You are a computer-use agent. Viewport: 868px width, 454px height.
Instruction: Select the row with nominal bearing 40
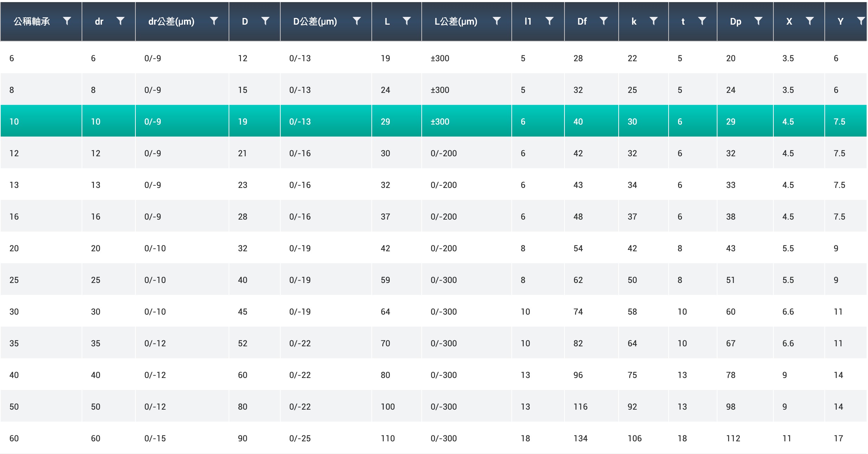(14, 375)
